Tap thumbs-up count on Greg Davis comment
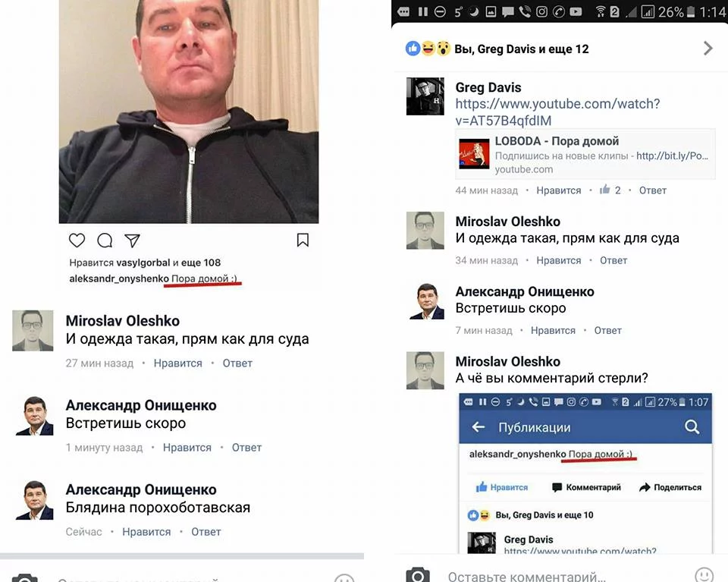Screen dimensions: 728x582 coord(610,190)
